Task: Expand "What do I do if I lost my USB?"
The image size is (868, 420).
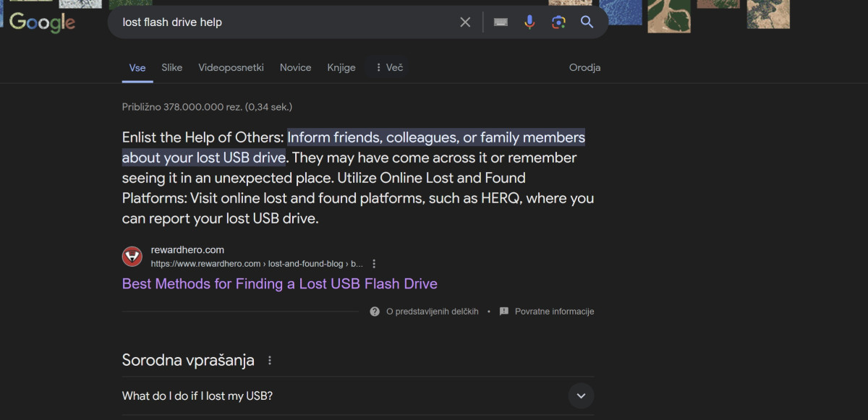Action: 581,396
